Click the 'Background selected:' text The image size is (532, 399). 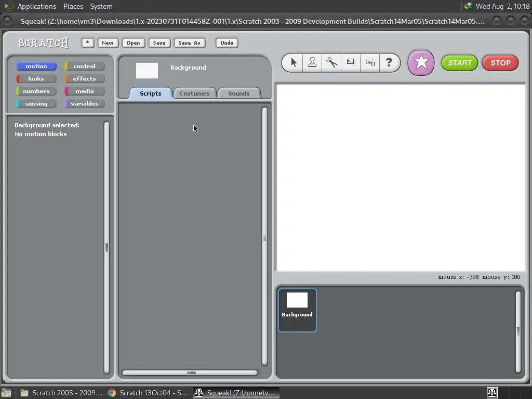47,125
